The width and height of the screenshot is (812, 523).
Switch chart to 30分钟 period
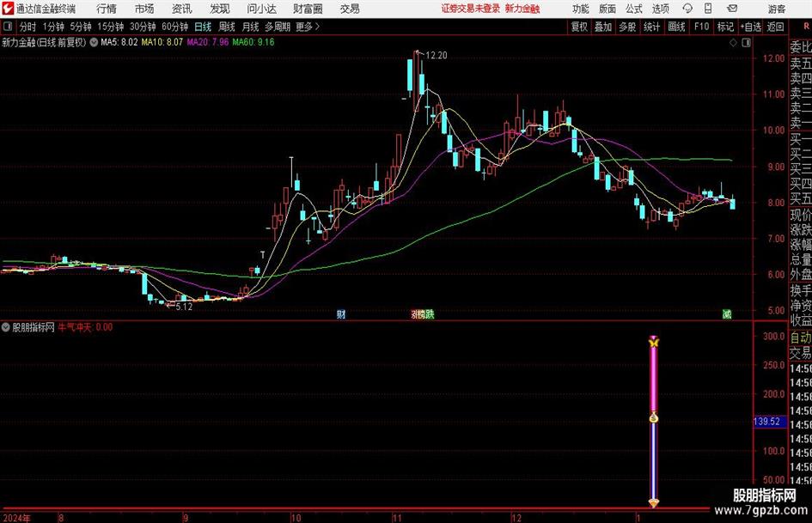143,27
